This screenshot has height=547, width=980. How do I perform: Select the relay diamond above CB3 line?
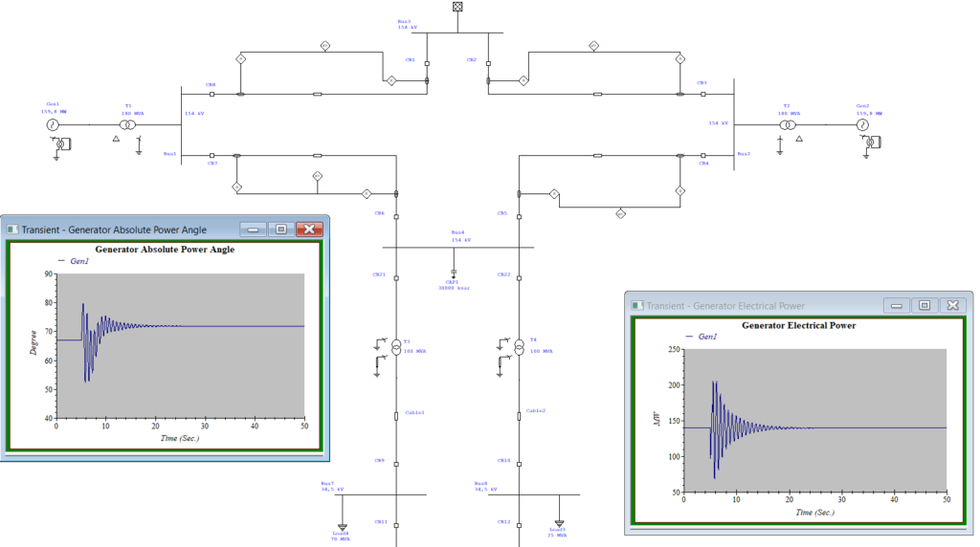pos(680,58)
